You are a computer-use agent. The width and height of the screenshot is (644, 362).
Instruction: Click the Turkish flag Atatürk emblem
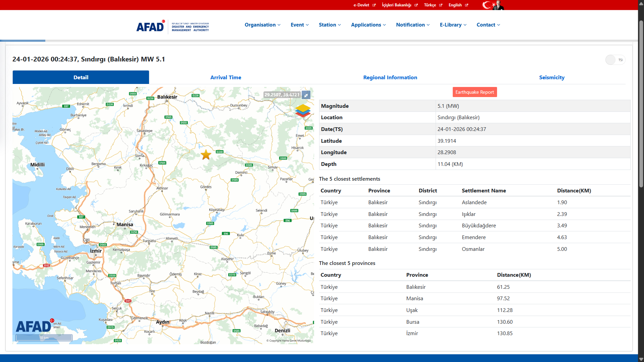(493, 5)
